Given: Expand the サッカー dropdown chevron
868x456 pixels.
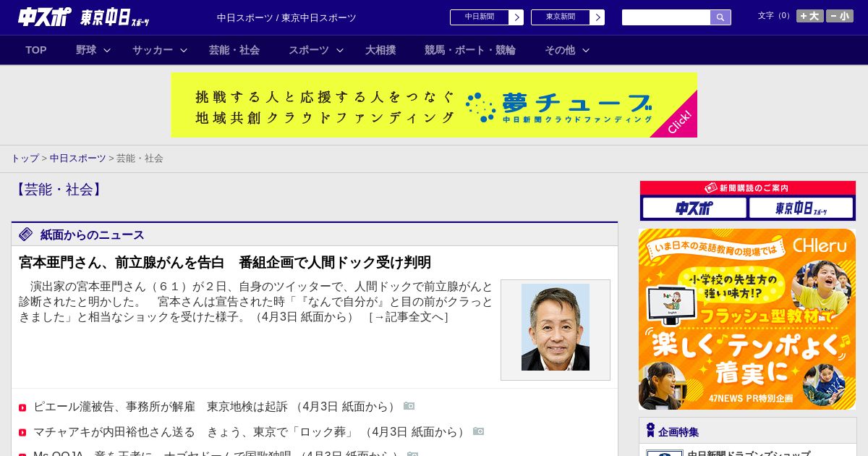Looking at the screenshot, I should [x=184, y=50].
